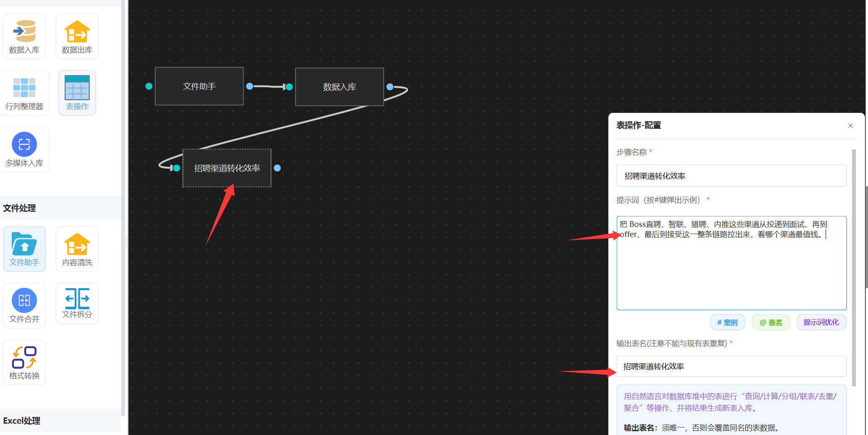Open the 内容清洗 tool
The height and width of the screenshot is (435, 868).
pos(77,249)
